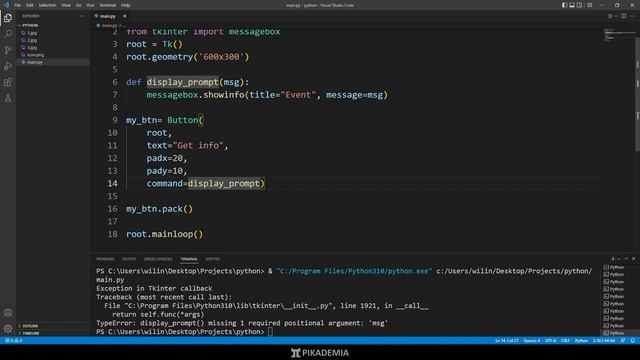The height and width of the screenshot is (360, 640).
Task: Click the Run Python File play icon
Action: (x=611, y=16)
